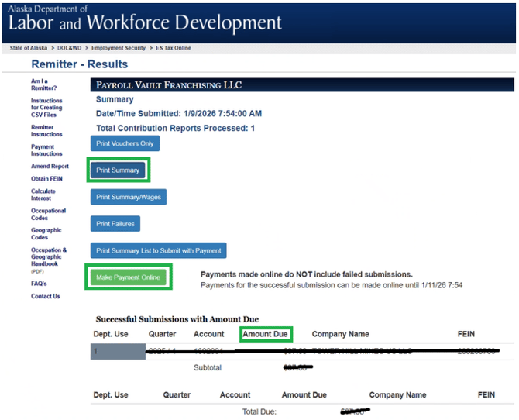Image resolution: width=519 pixels, height=420 pixels.
Task: Click the Remitter - Results page heading
Action: pos(80,64)
